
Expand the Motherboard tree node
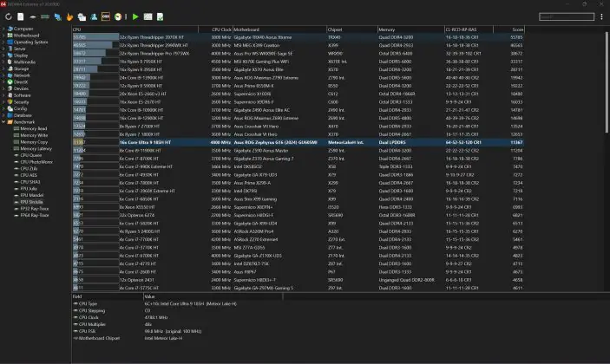tap(3, 36)
